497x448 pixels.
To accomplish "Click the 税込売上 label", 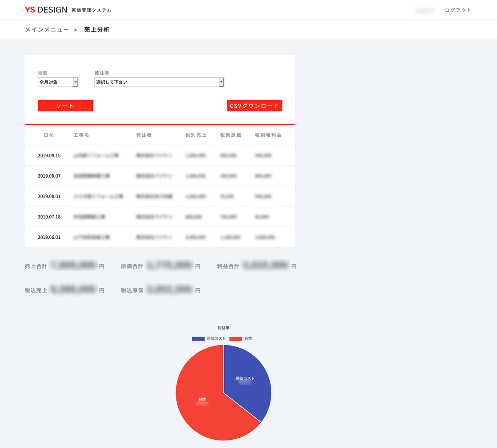I will point(36,291).
